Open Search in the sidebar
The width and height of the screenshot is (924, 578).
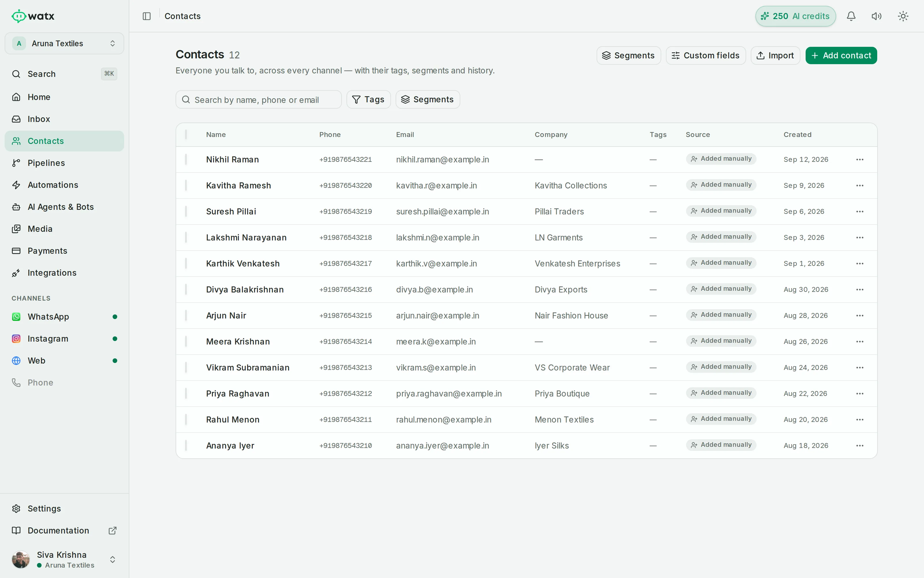64,74
